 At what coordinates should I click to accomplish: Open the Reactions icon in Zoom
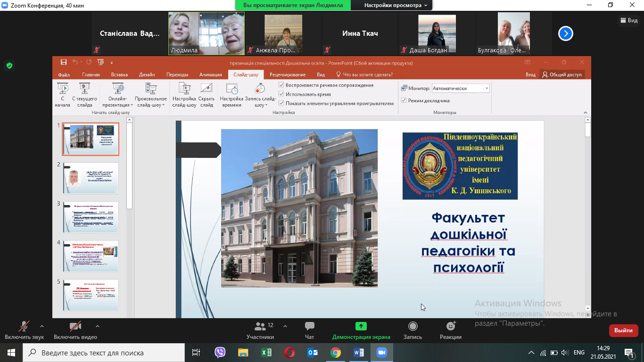451,327
